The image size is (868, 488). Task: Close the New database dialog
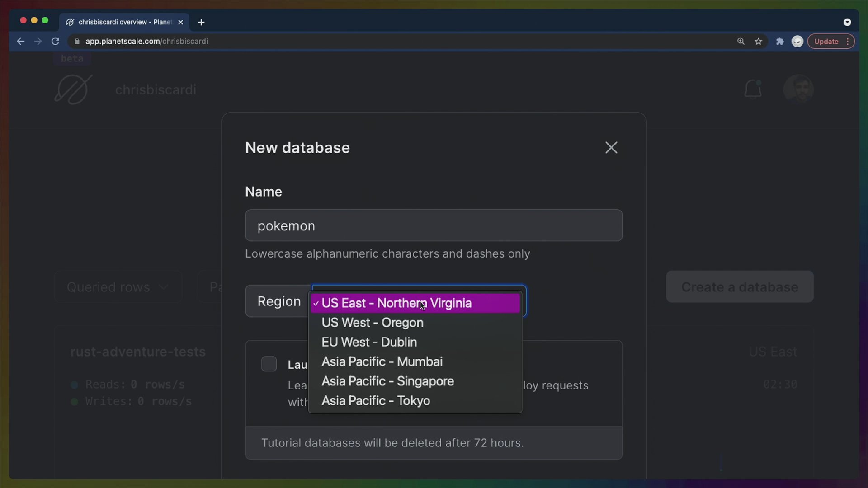(x=611, y=147)
